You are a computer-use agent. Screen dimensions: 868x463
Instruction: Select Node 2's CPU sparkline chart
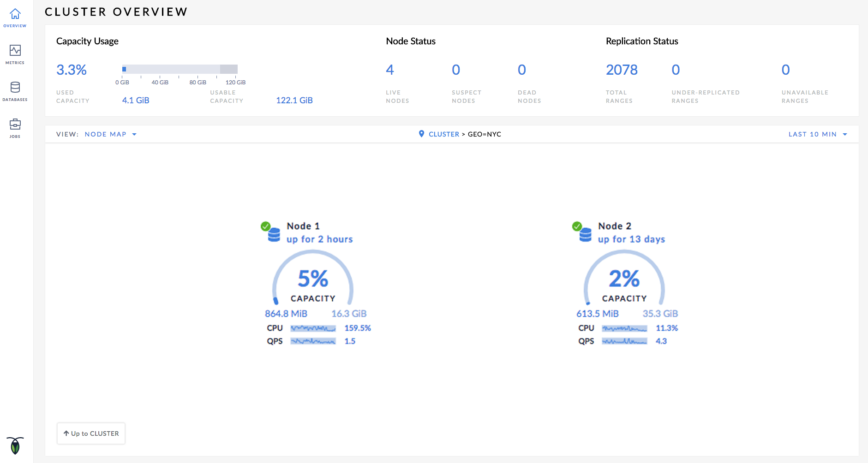(625, 328)
